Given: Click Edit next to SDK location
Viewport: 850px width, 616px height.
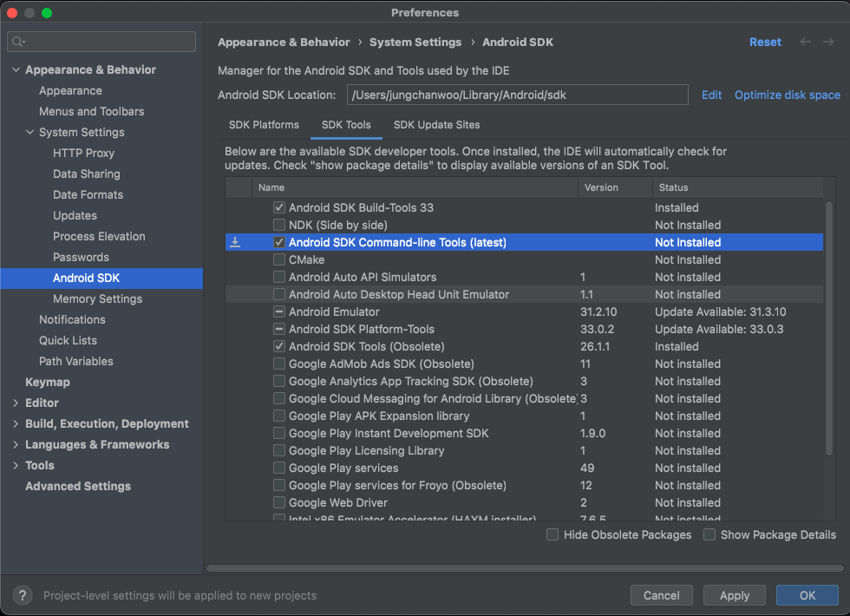Looking at the screenshot, I should [711, 95].
